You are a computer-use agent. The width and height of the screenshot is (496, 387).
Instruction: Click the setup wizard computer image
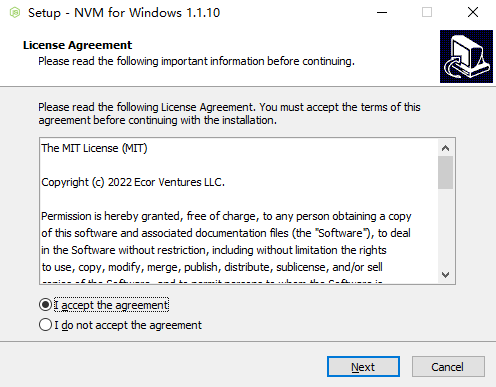click(466, 56)
